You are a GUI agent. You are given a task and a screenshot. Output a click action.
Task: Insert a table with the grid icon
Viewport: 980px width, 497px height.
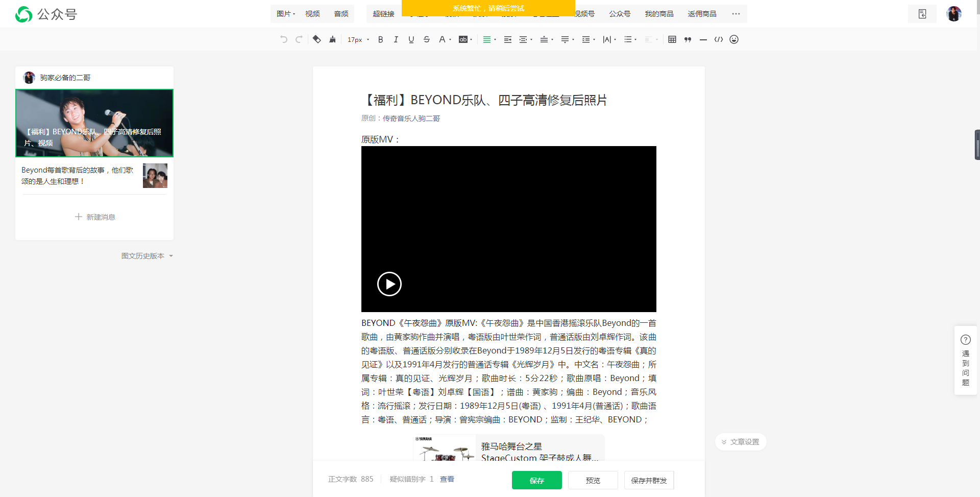[672, 39]
